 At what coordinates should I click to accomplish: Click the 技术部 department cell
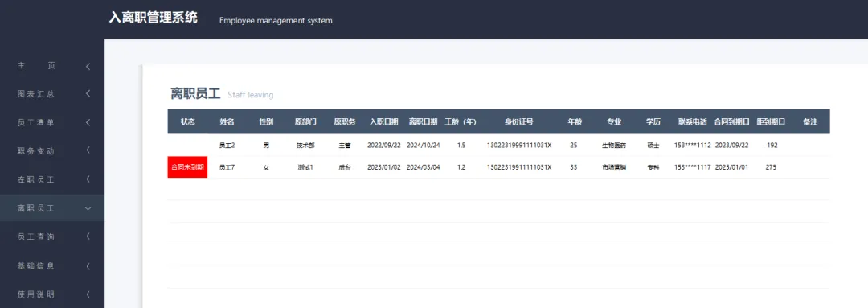[305, 145]
